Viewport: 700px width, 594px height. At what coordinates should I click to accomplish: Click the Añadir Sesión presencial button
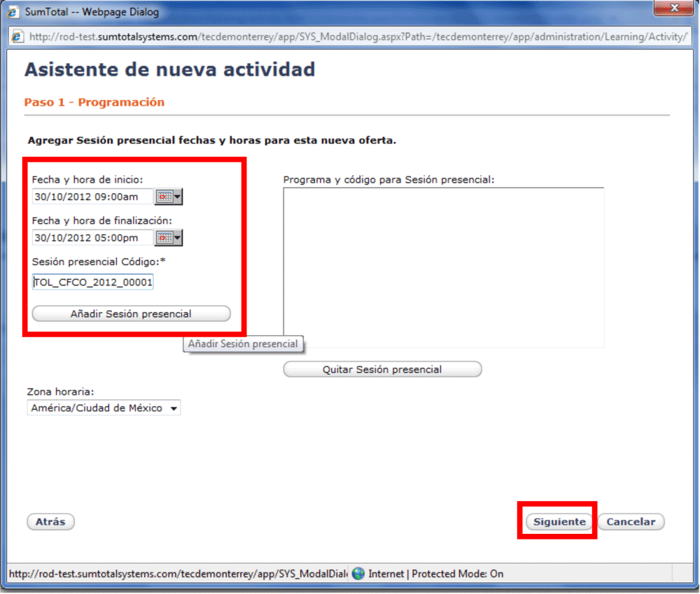coord(132,313)
